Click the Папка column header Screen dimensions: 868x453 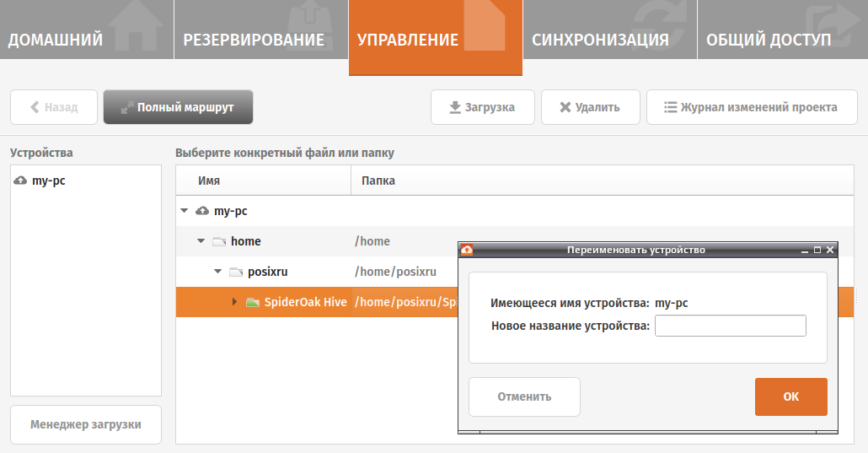(603, 181)
